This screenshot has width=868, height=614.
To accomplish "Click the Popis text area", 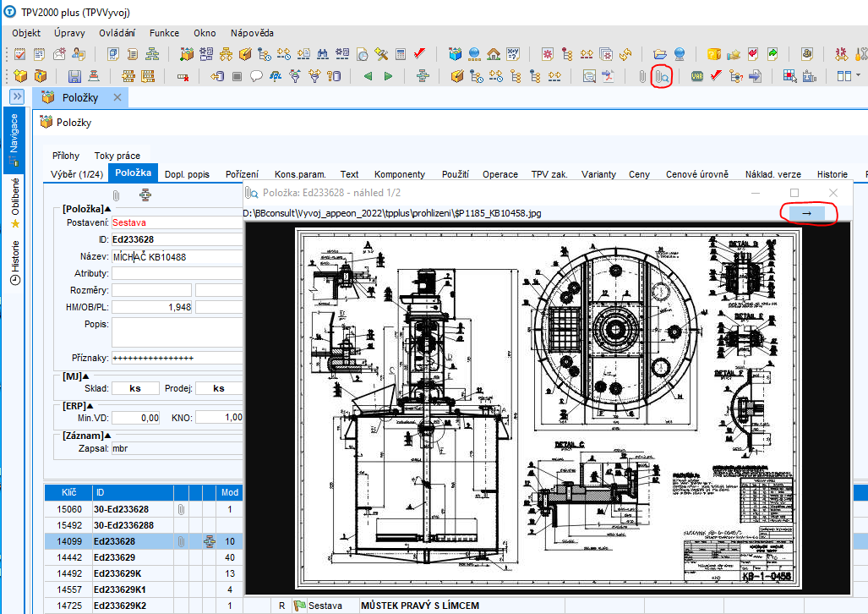I will (177, 332).
